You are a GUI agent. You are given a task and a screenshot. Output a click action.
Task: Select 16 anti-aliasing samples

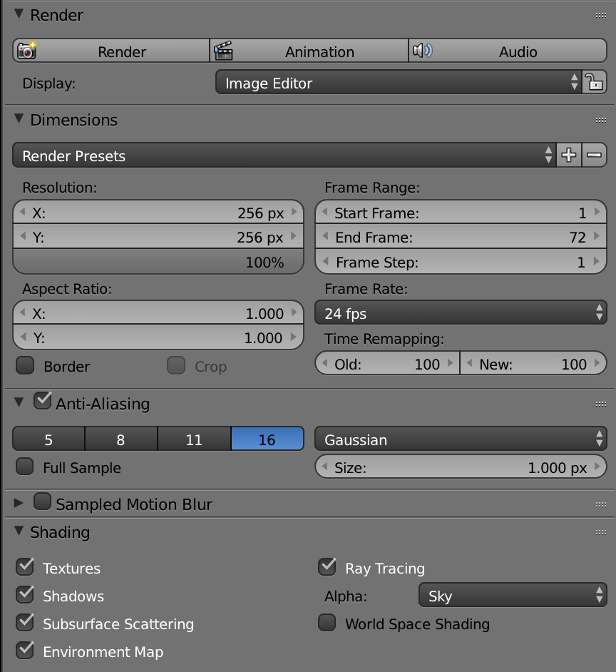(x=267, y=439)
